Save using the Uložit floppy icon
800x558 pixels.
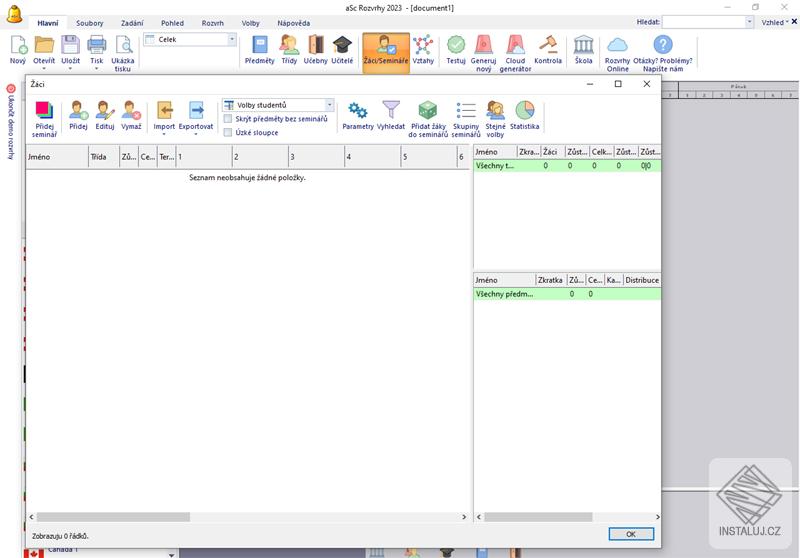(x=70, y=46)
